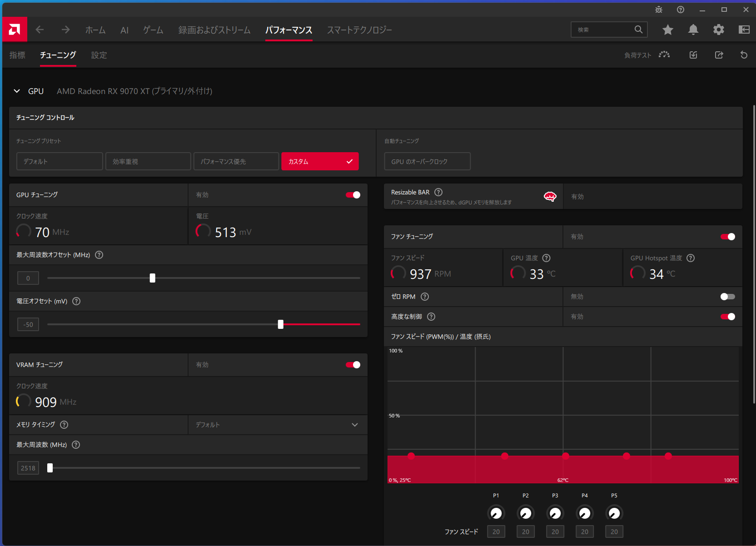
Task: Open the AI tab
Action: tap(124, 30)
